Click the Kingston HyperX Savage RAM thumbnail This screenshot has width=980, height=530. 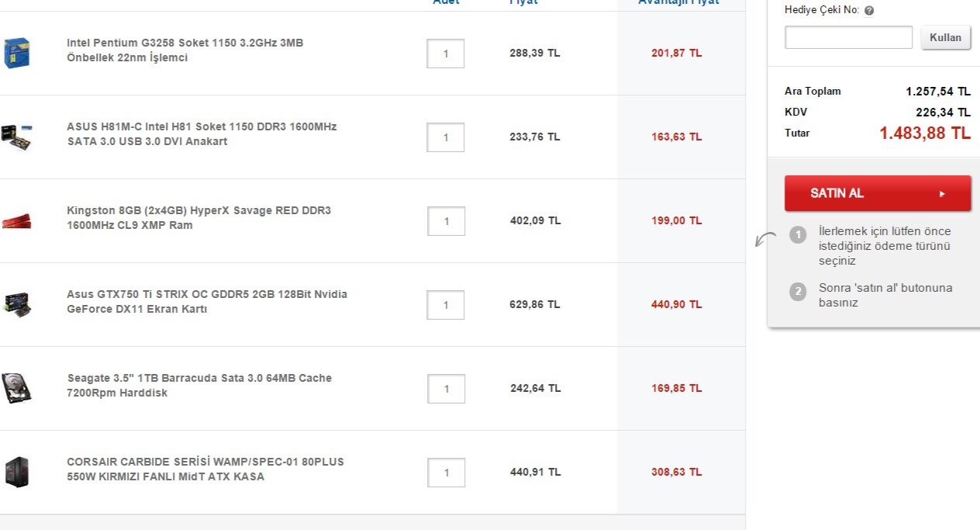16,220
